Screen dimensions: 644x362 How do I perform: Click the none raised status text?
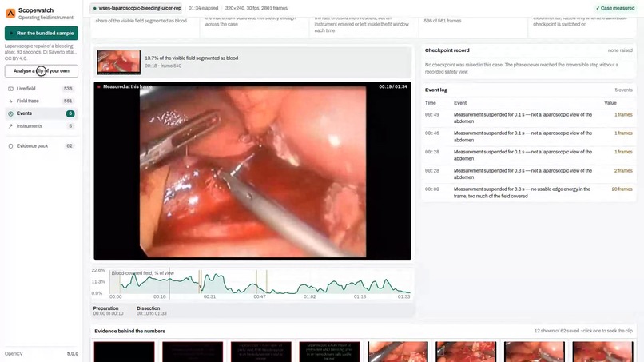tap(620, 50)
